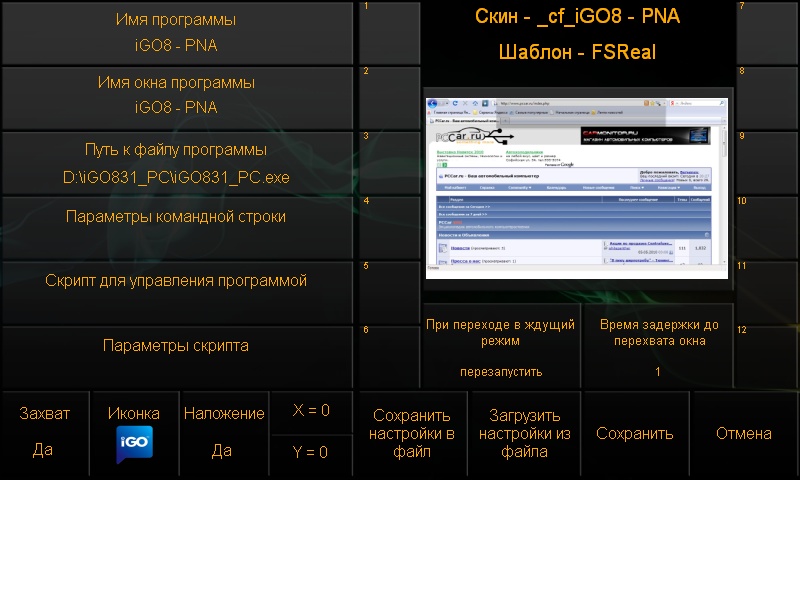This screenshot has width=800, height=600.
Task: Select slot number 8 cell
Action: pos(767,97)
